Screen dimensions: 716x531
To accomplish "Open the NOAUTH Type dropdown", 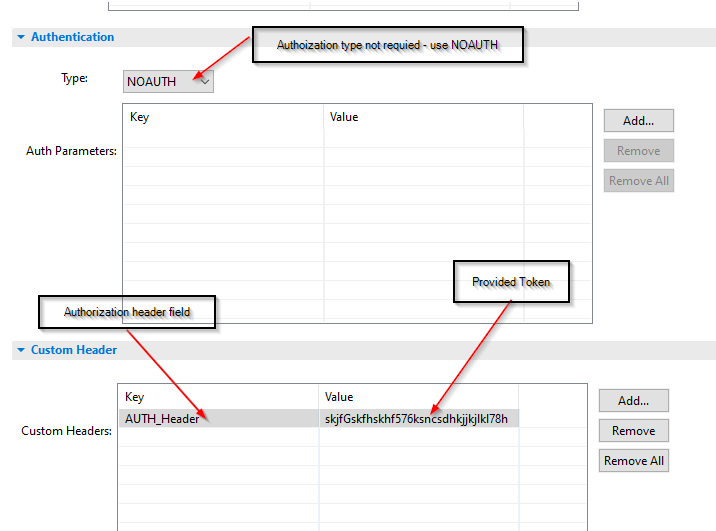I will (168, 82).
